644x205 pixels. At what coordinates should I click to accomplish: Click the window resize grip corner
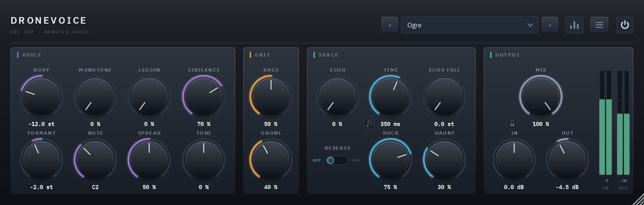pos(638,199)
